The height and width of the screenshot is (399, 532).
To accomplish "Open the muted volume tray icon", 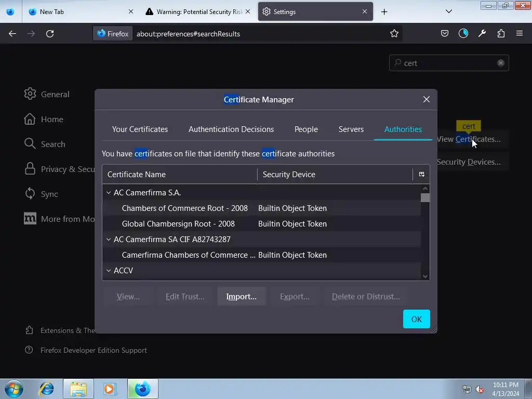I will click(x=480, y=390).
